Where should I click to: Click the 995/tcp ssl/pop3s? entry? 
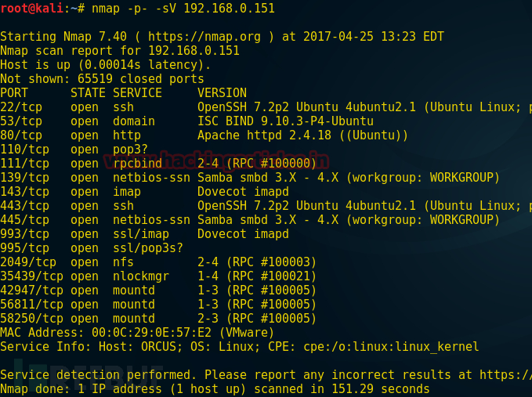pyautogui.click(x=92, y=248)
